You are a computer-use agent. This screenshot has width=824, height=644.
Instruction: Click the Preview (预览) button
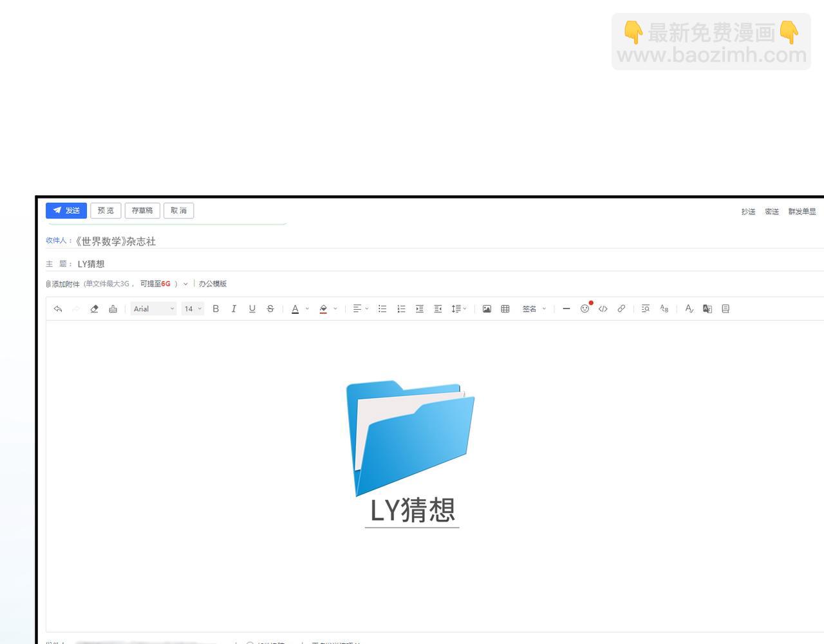106,211
